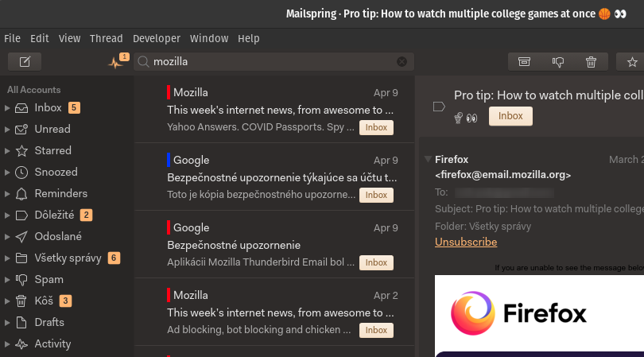Screen dimensions: 644x357
Task: Expand the Spam folder arrow
Action: click(7, 280)
